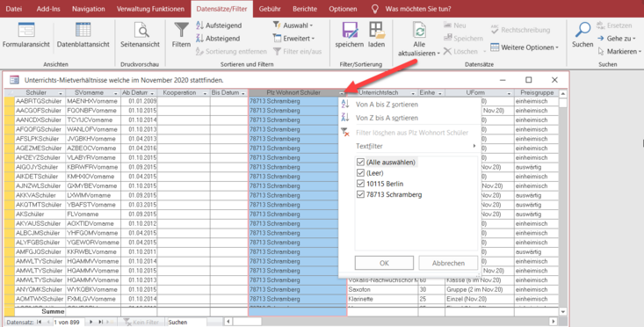Click the Kein Filter status button
Image resolution: width=644 pixels, height=327 pixels.
tap(141, 322)
